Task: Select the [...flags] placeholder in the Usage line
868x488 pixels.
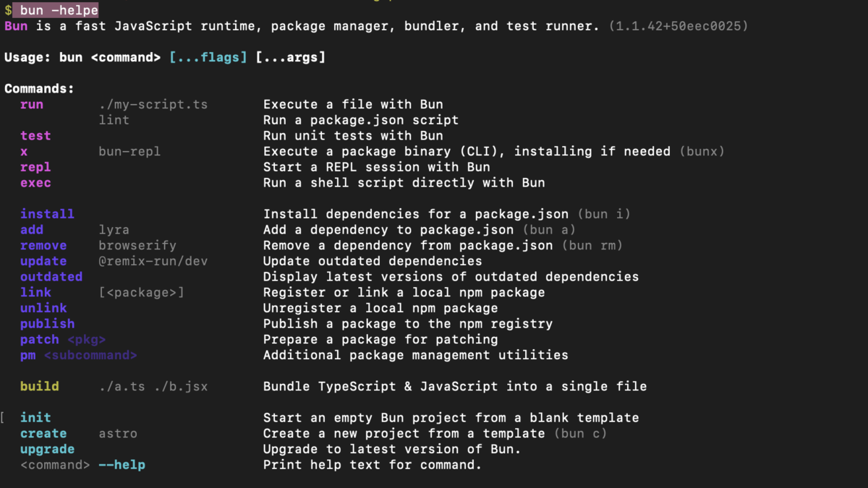Action: [208, 57]
